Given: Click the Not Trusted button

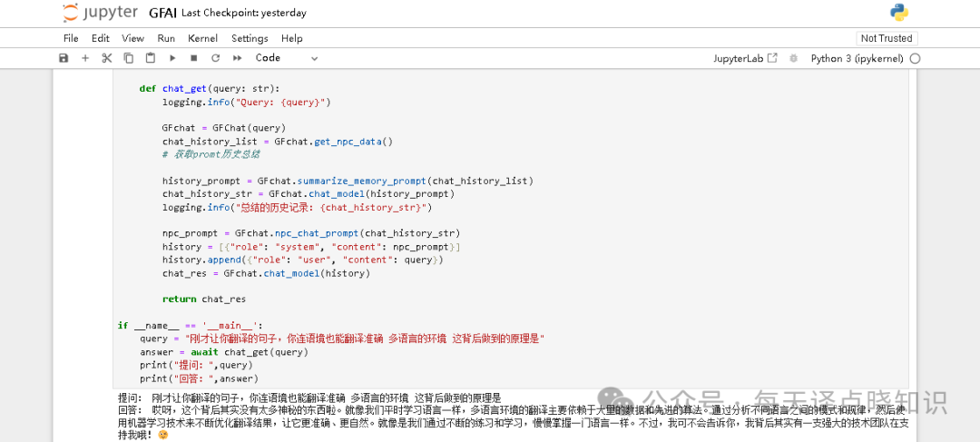Looking at the screenshot, I should [x=887, y=38].
